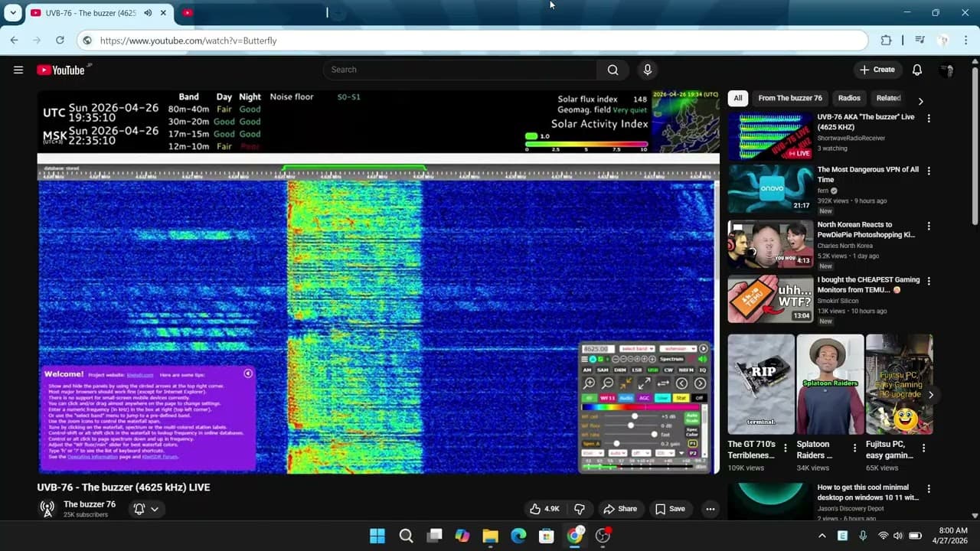Open more actions menu under the video
This screenshot has width=980, height=551.
[x=710, y=509]
